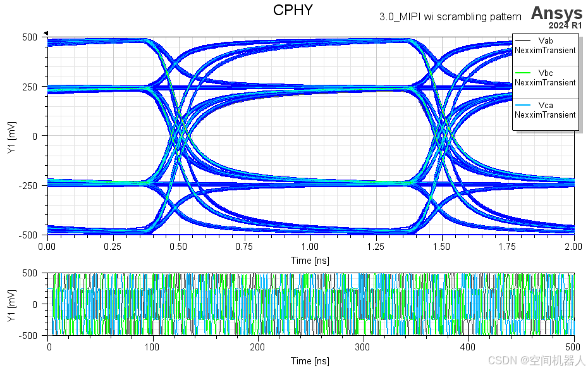Click the 1.00 x-axis tick value

pyautogui.click(x=310, y=247)
